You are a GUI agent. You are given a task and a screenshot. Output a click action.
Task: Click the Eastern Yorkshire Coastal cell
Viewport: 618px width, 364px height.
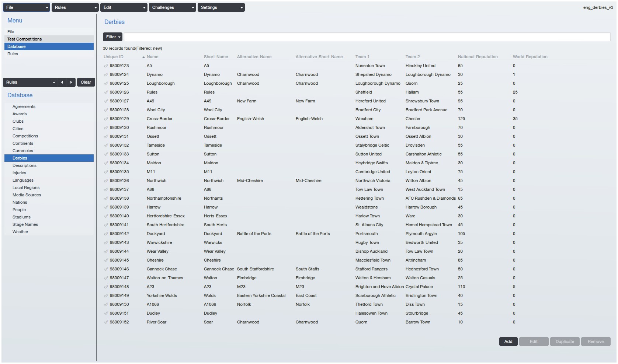pyautogui.click(x=261, y=295)
